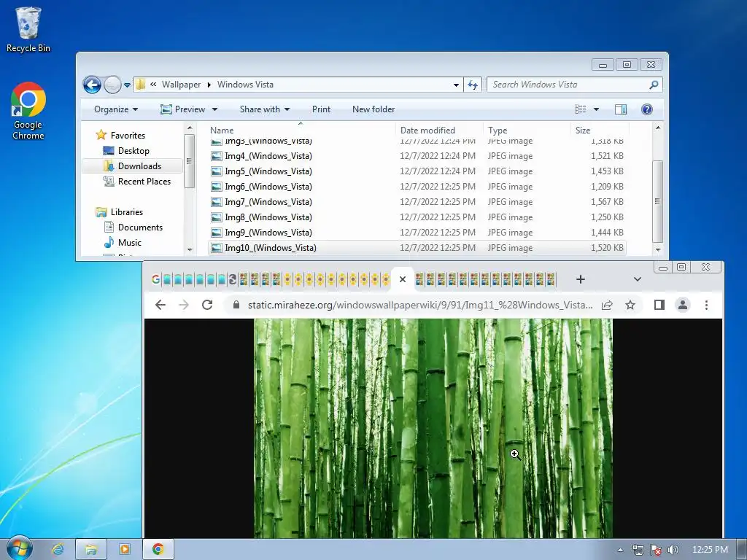Bookmark this page with star icon
The width and height of the screenshot is (747, 560).
click(630, 306)
